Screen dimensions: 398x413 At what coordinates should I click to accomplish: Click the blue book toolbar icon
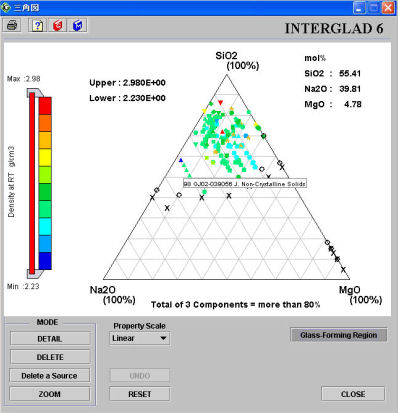[78, 25]
